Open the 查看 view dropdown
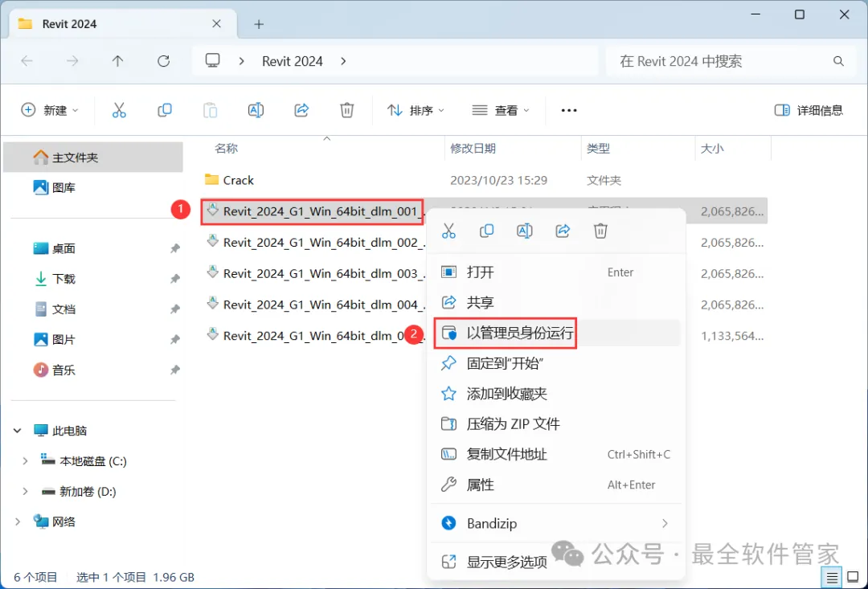 point(501,110)
